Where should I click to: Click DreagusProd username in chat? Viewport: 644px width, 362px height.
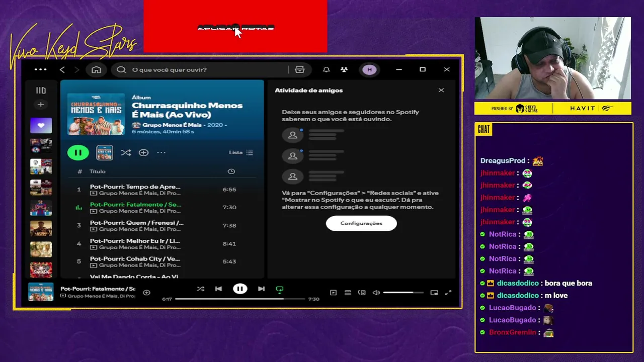(x=503, y=161)
